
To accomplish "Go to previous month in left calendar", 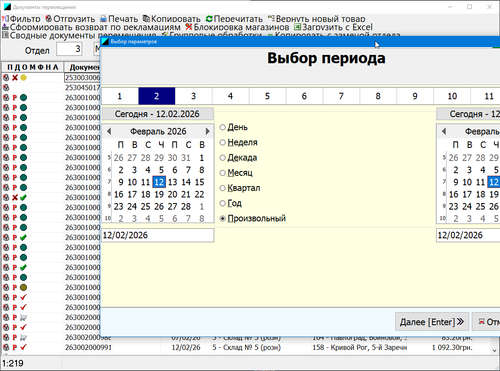I will (x=109, y=131).
